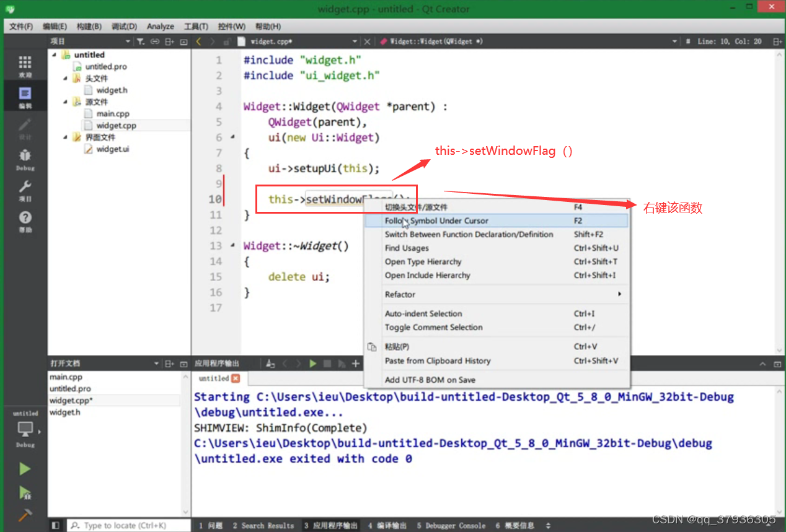Toggle synchronize with editor link icon
Viewport: 786px width, 532px height.
pyautogui.click(x=155, y=41)
